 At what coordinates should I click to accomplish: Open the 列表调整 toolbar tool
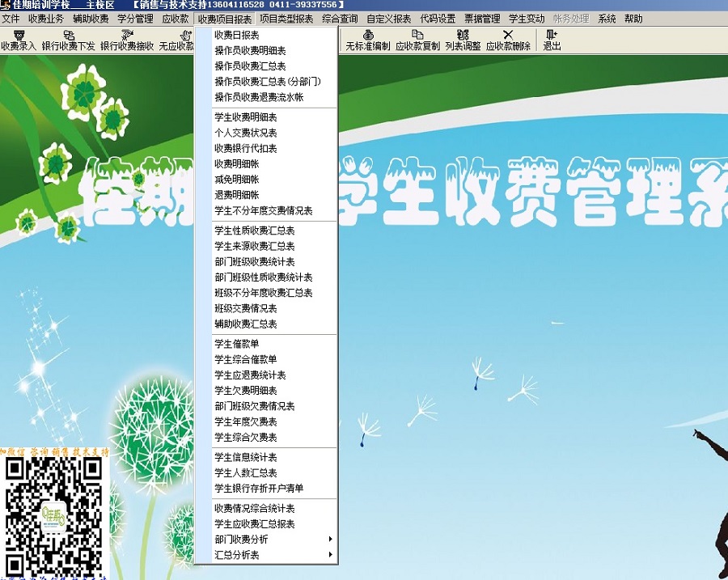click(463, 40)
